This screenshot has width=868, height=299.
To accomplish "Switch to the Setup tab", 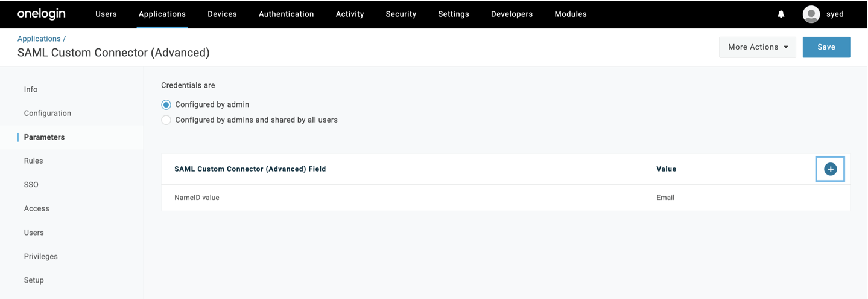I will click(x=34, y=280).
